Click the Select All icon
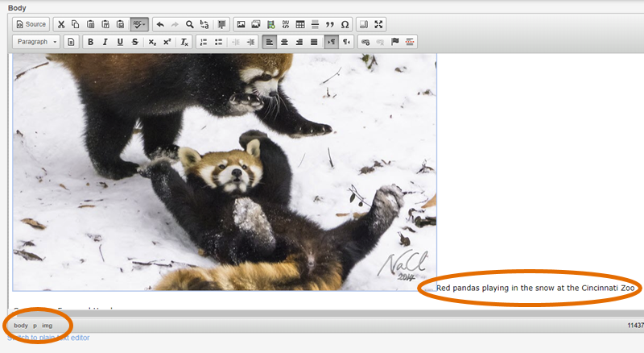The width and height of the screenshot is (644, 353). click(x=222, y=24)
